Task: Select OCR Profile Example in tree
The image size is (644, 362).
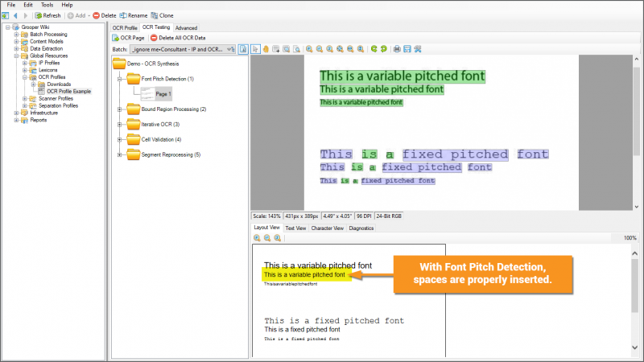Action: [68, 91]
